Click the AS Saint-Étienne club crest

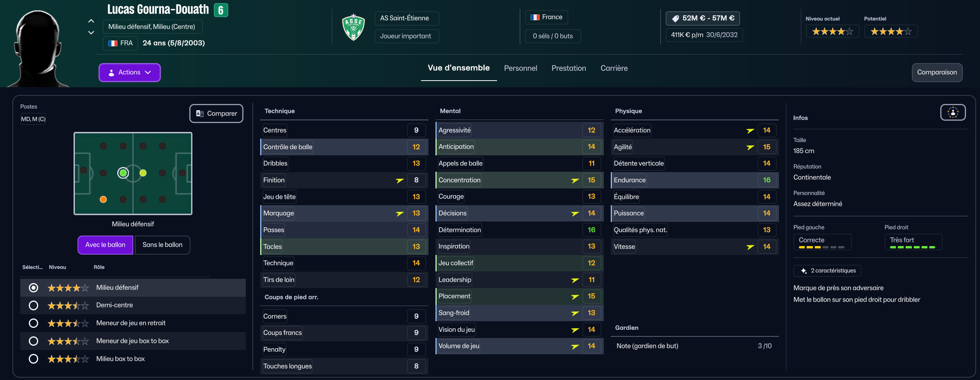pyautogui.click(x=353, y=27)
